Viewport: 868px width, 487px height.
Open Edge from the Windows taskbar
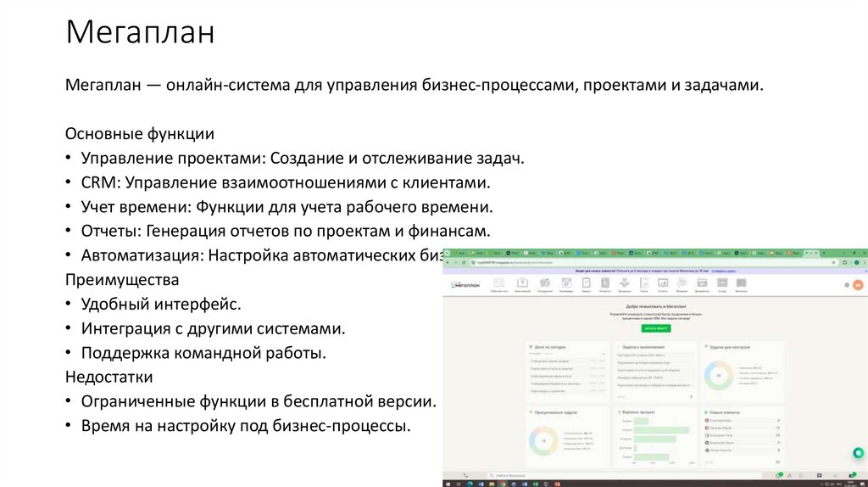pos(470,484)
